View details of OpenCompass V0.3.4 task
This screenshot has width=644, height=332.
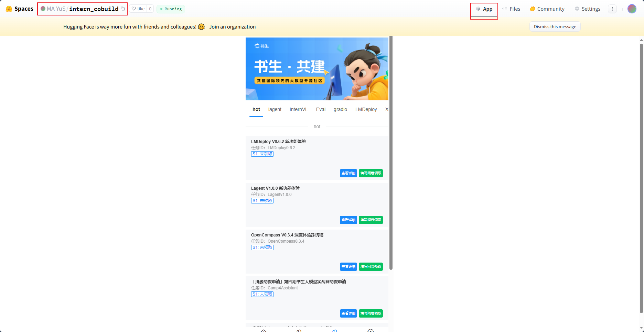[x=348, y=267]
